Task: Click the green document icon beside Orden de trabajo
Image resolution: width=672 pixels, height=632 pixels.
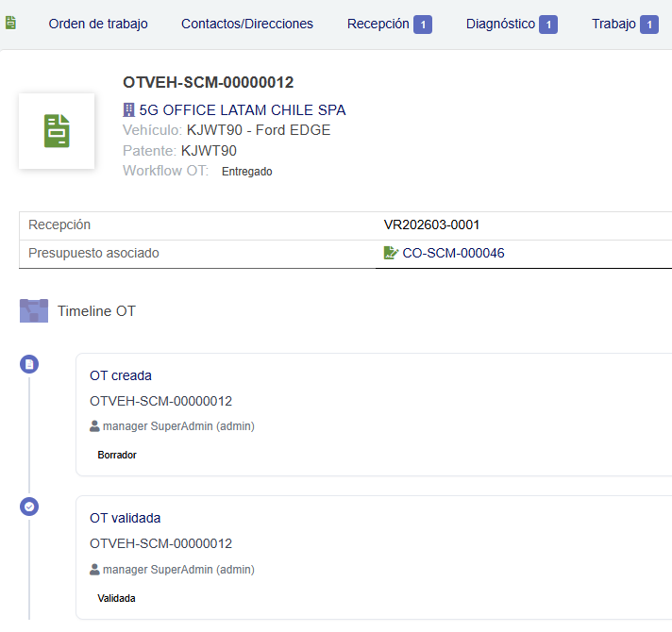Action: [10, 23]
